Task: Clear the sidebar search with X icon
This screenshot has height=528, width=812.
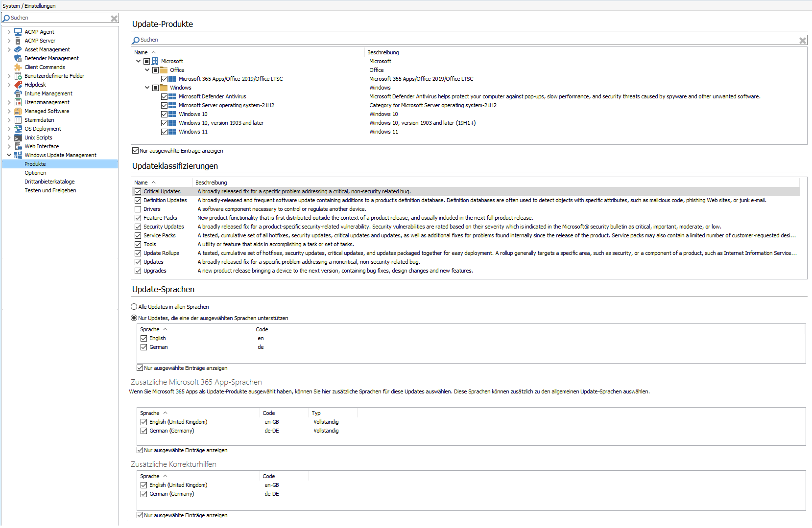Action: (x=114, y=18)
